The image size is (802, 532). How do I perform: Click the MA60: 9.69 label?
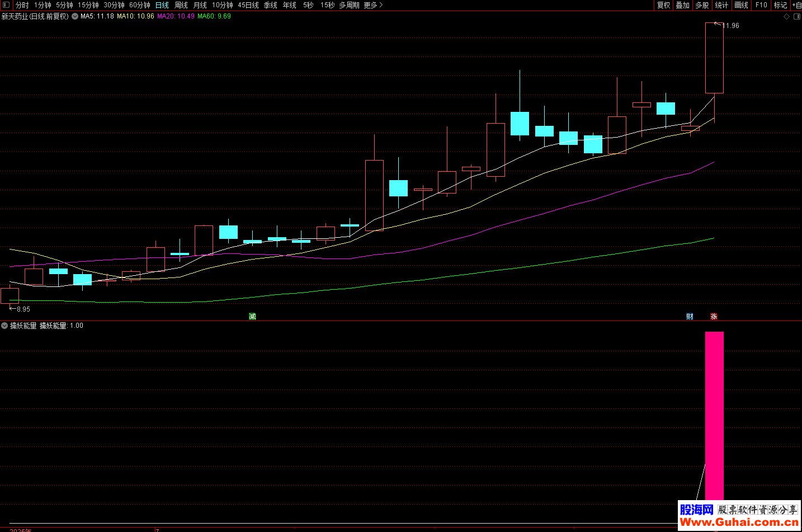tap(214, 17)
